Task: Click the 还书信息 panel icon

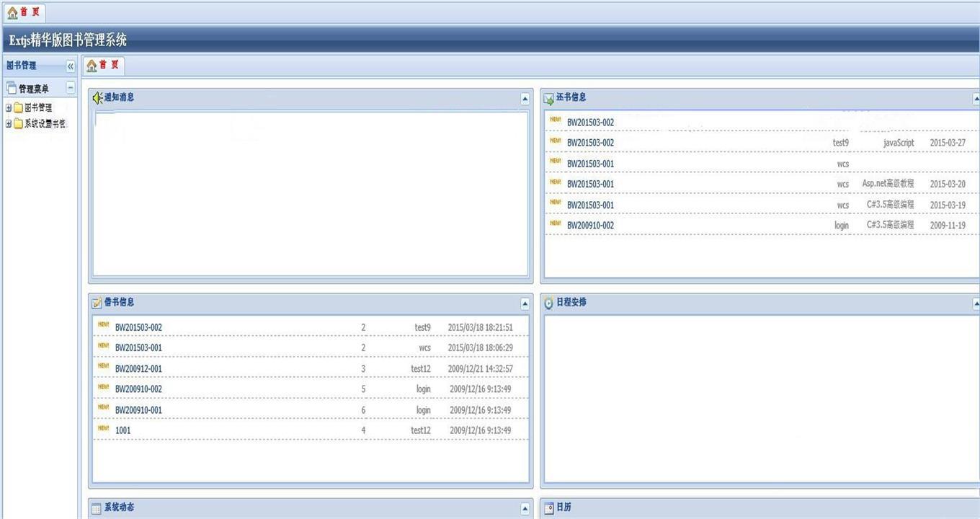Action: point(548,98)
